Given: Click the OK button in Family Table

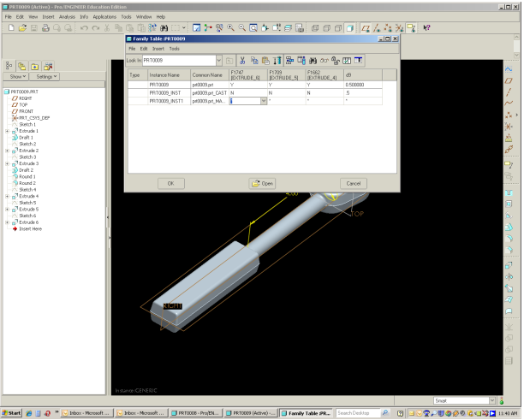Looking at the screenshot, I should 170,183.
